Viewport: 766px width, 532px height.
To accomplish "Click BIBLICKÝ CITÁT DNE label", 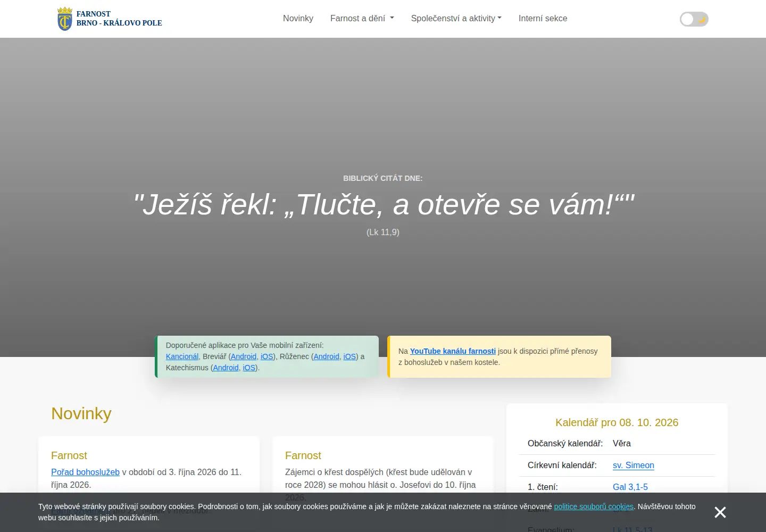I will (x=383, y=178).
